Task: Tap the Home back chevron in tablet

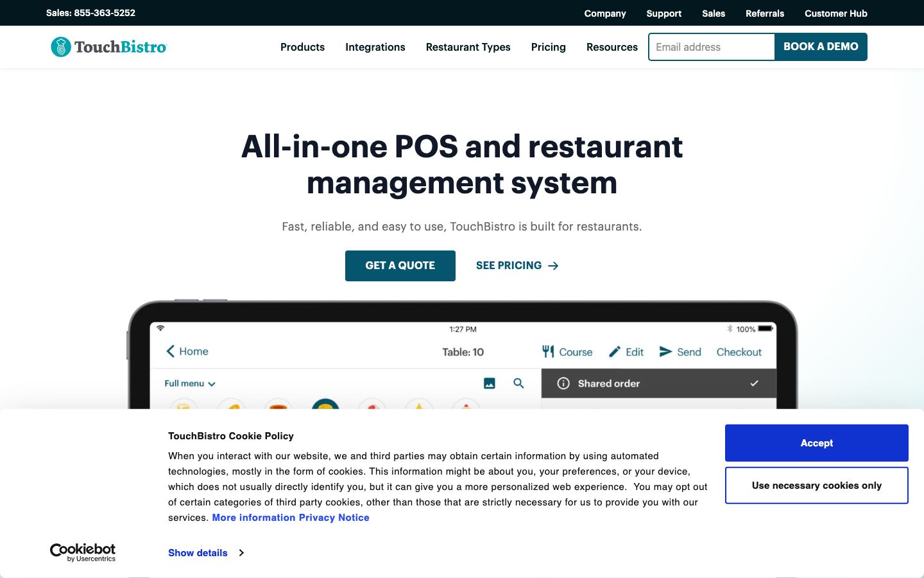Action: 170,351
